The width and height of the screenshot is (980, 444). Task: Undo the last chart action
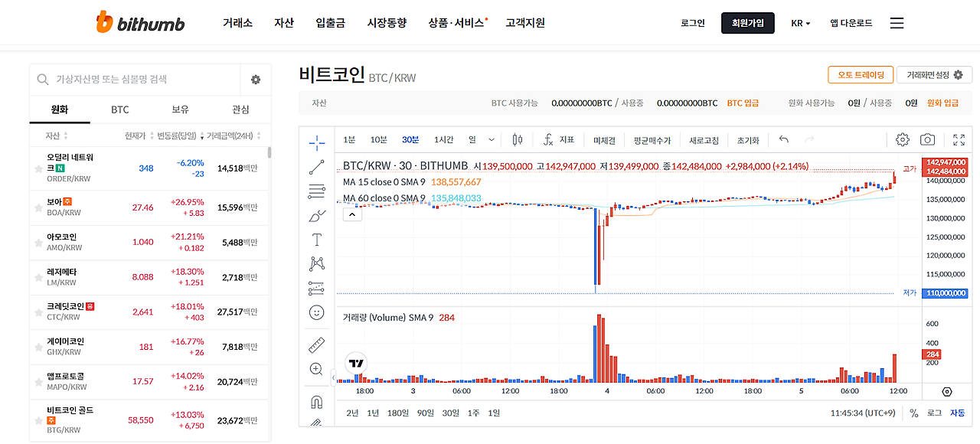[x=783, y=139]
